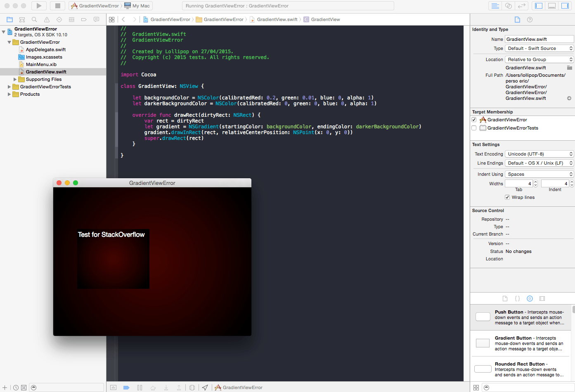
Task: Click GradientView.swift in the jump bar
Action: click(x=274, y=19)
